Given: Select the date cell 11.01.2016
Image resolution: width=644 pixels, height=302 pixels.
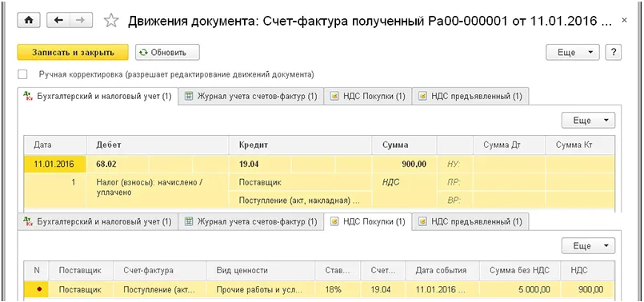Looking at the screenshot, I should (54, 164).
